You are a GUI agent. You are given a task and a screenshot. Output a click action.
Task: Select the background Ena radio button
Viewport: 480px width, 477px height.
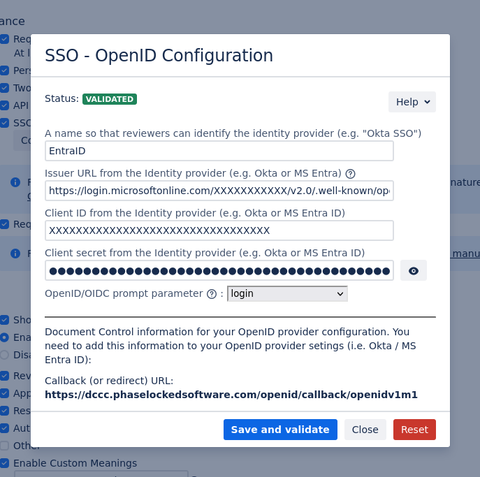pyautogui.click(x=4, y=337)
